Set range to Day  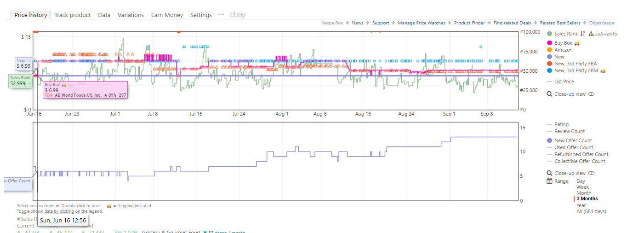[581, 181]
